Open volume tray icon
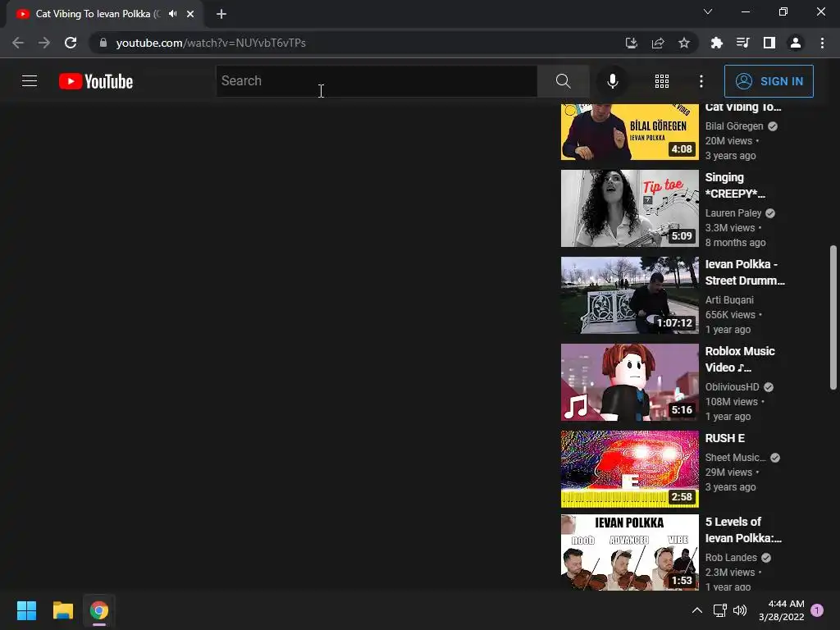The height and width of the screenshot is (630, 840). pos(741,610)
